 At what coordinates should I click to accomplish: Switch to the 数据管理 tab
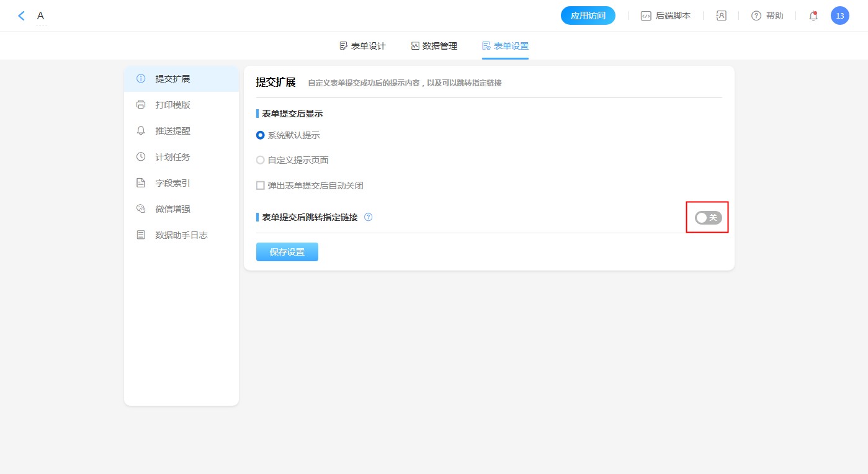434,46
